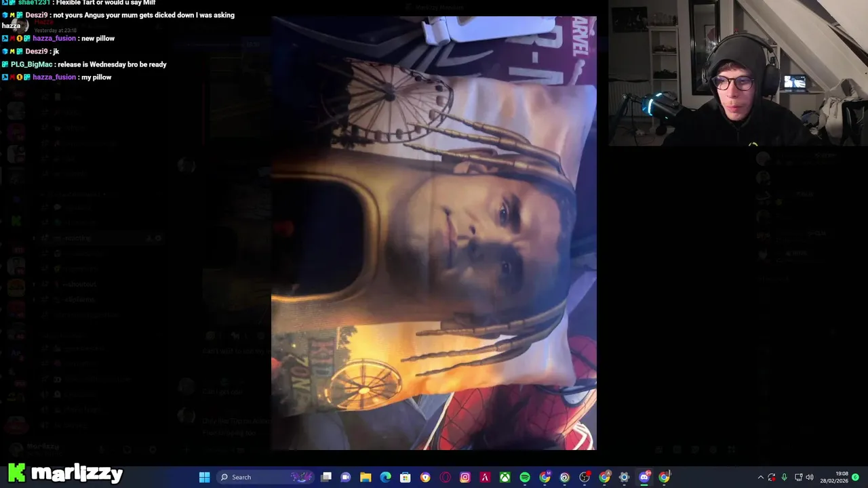Viewport: 868px width, 488px height.
Task: Click the search highlights dragon icon
Action: [x=302, y=477]
